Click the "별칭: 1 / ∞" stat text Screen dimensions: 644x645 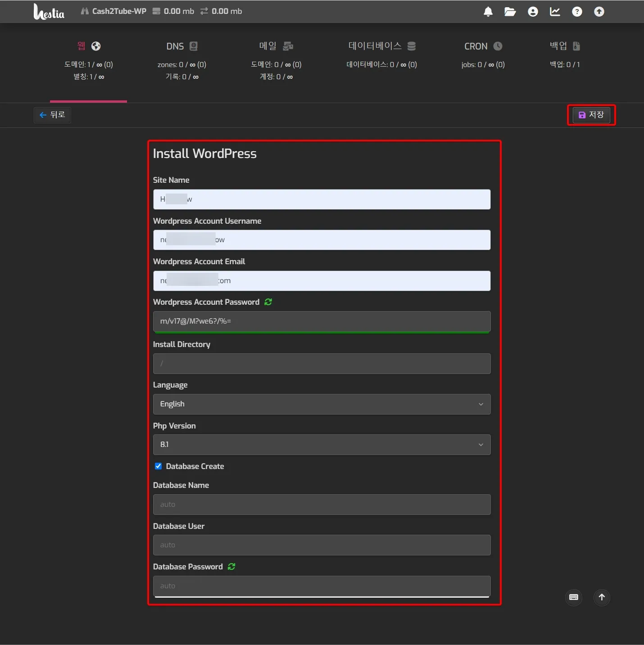(x=89, y=77)
